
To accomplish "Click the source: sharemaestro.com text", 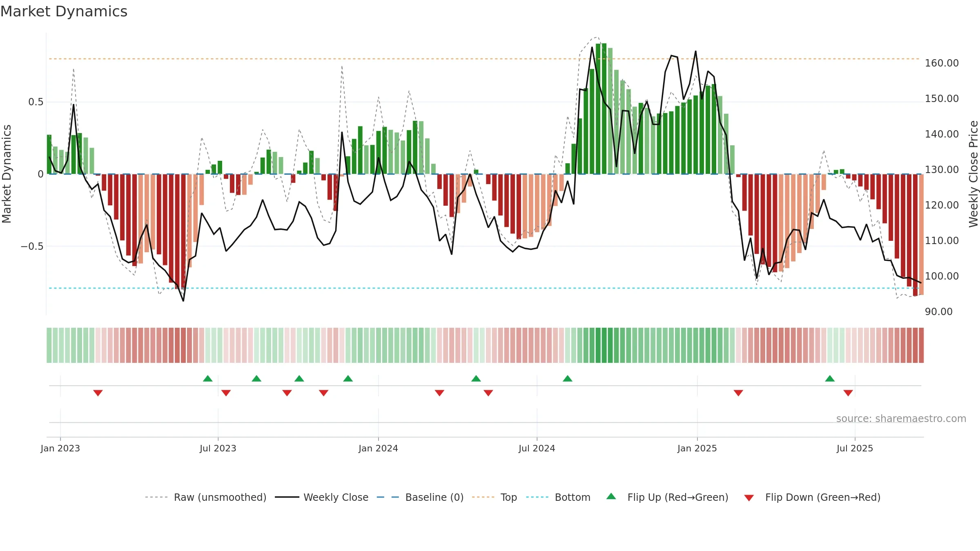I will [x=901, y=418].
